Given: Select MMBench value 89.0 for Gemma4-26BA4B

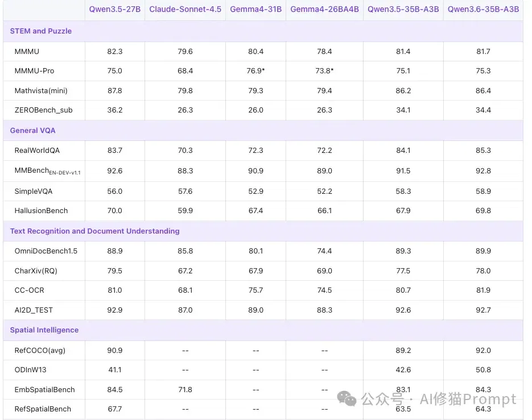Looking at the screenshot, I should coord(324,171).
